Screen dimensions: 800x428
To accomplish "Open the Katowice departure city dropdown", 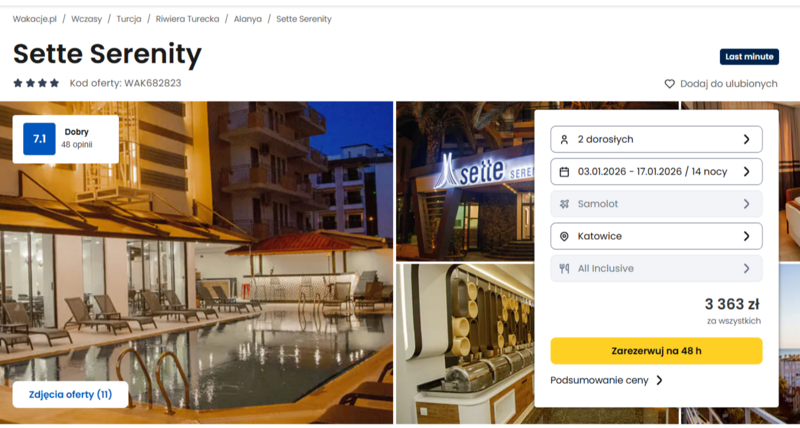I will pos(656,236).
